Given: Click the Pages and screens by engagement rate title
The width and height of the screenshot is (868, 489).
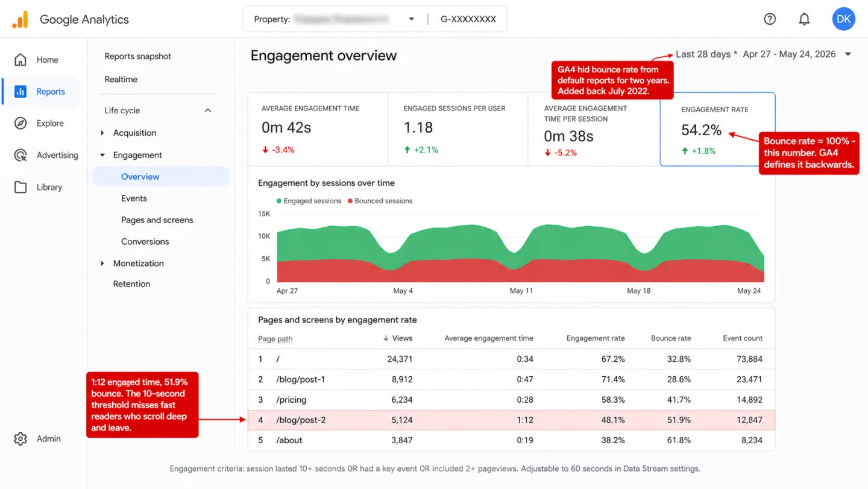Looking at the screenshot, I should tap(338, 320).
